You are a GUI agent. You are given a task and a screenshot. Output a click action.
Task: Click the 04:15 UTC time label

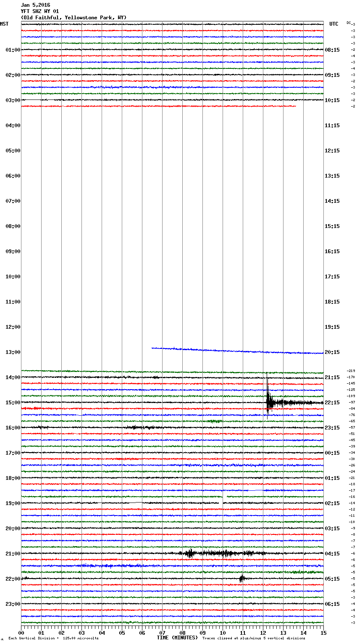coord(332,554)
